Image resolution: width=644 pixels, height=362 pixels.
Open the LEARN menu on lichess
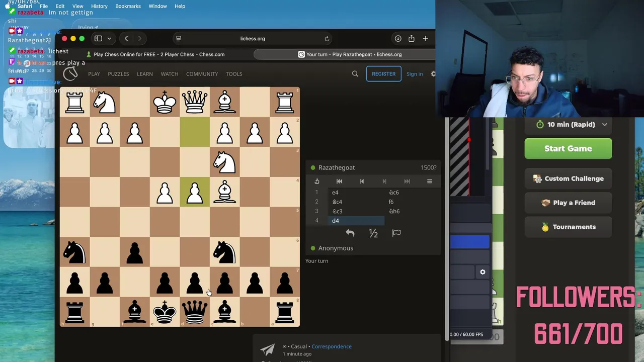(x=145, y=74)
